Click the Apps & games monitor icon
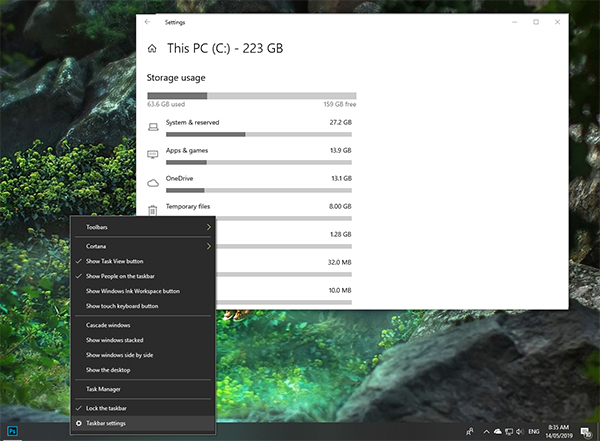 click(153, 155)
